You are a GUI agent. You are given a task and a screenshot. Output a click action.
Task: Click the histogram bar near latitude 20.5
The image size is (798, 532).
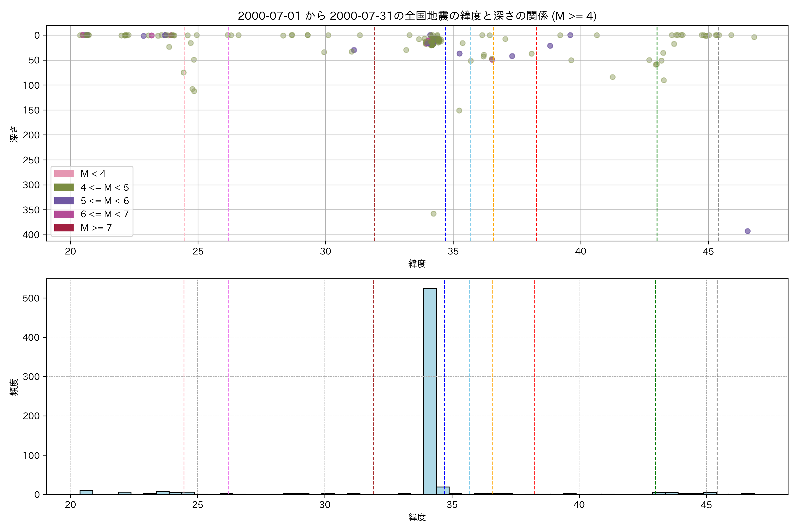(86, 492)
